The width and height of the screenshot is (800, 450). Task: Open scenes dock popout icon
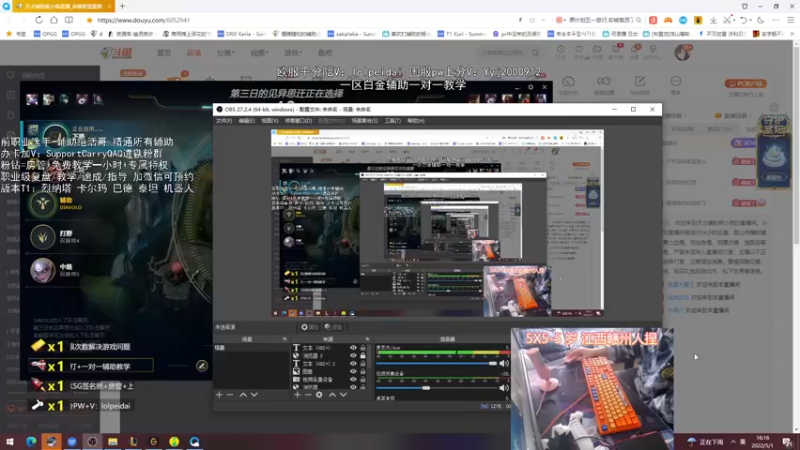click(x=285, y=339)
